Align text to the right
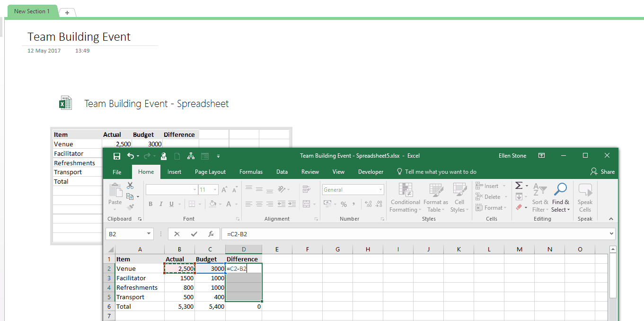Image resolution: width=644 pixels, height=321 pixels. coord(269,204)
